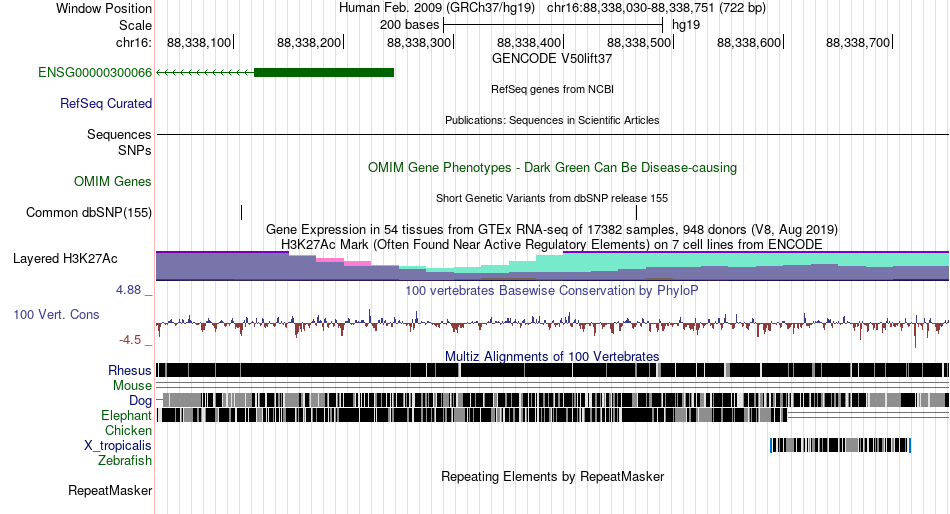This screenshot has height=514, width=950.
Task: Click the chr16:88,338,030-88,338,751 coordinates text
Action: [x=656, y=8]
